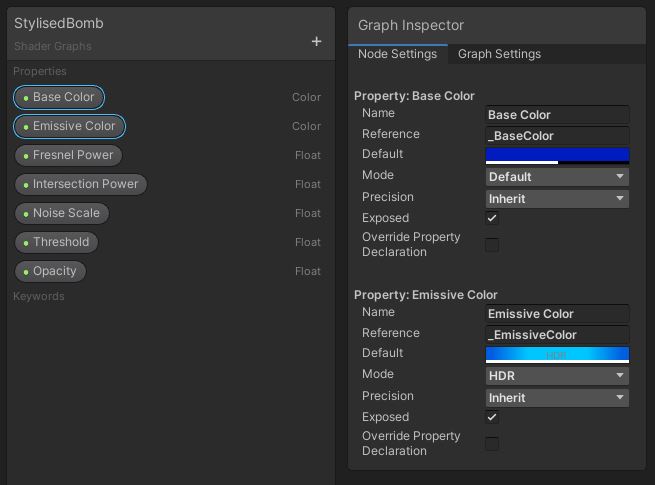Image resolution: width=655 pixels, height=485 pixels.
Task: Open the Base Color default color swatch
Action: click(557, 155)
